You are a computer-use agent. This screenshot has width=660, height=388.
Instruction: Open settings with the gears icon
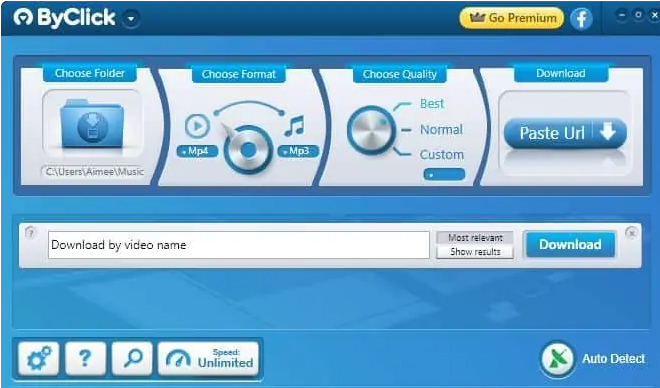39,359
